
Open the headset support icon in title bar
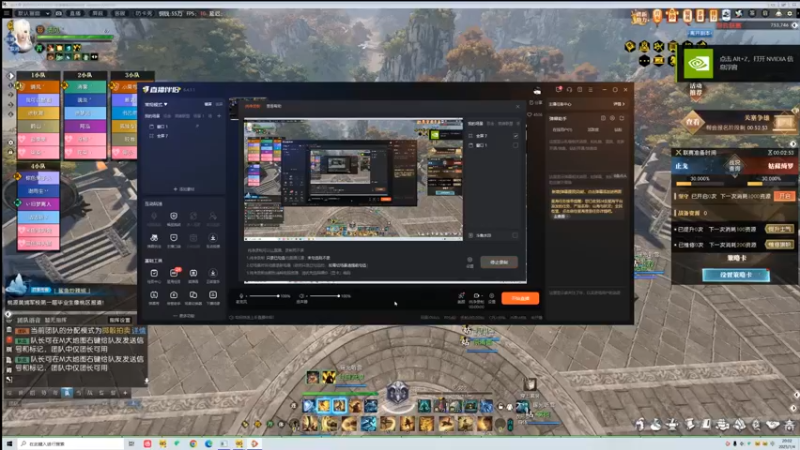pyautogui.click(x=569, y=89)
